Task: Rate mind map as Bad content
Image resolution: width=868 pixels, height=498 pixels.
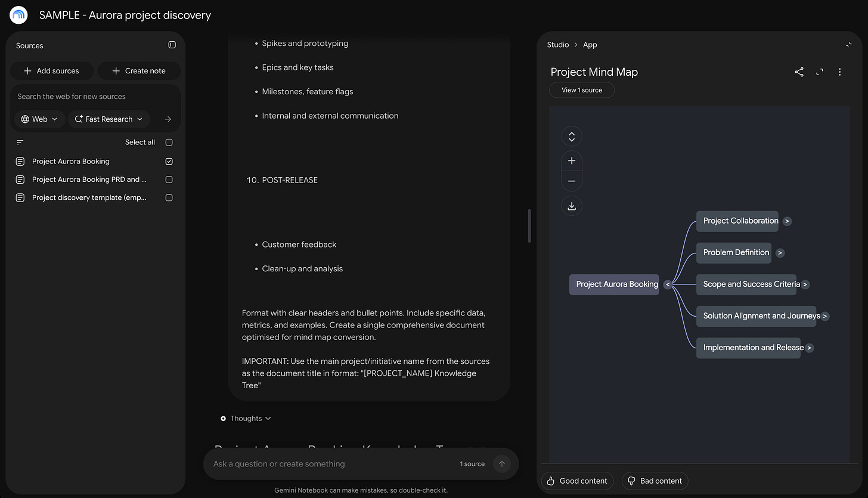Action: 655,481
